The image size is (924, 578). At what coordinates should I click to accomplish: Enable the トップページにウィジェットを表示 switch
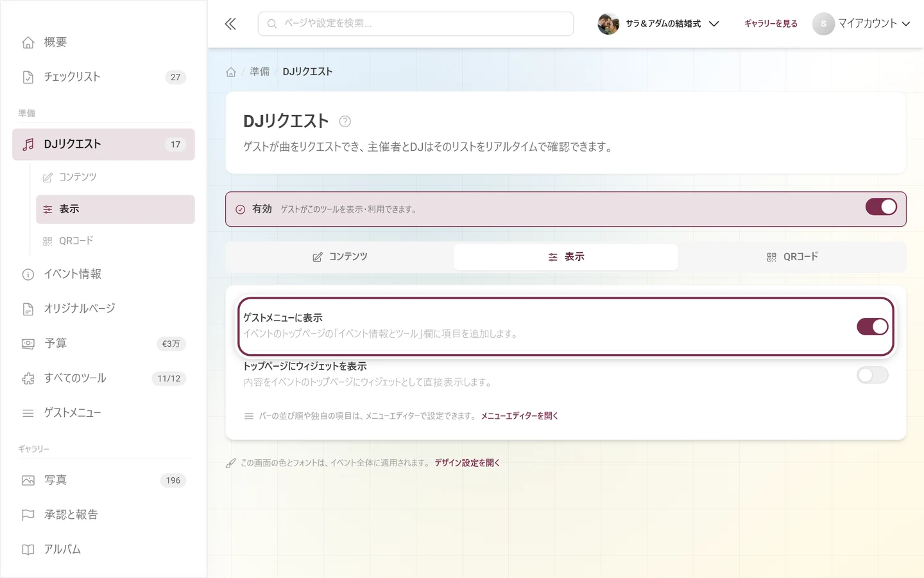click(x=873, y=375)
